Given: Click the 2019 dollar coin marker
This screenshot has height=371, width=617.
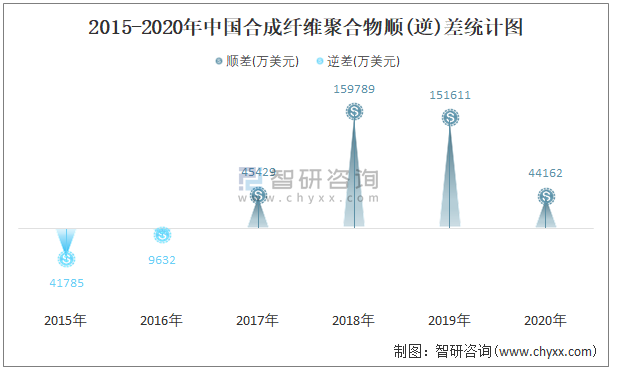Looking at the screenshot, I should coord(450,118).
